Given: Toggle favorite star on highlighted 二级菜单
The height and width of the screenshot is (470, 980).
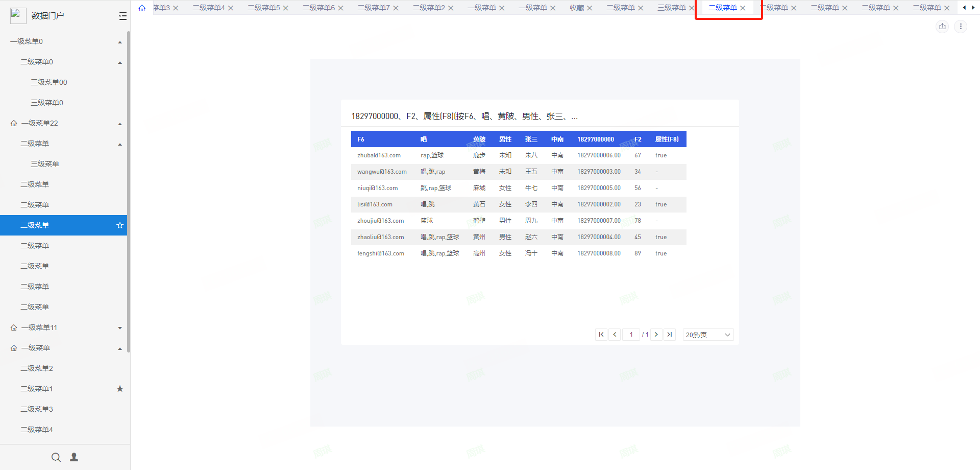Looking at the screenshot, I should [x=120, y=225].
